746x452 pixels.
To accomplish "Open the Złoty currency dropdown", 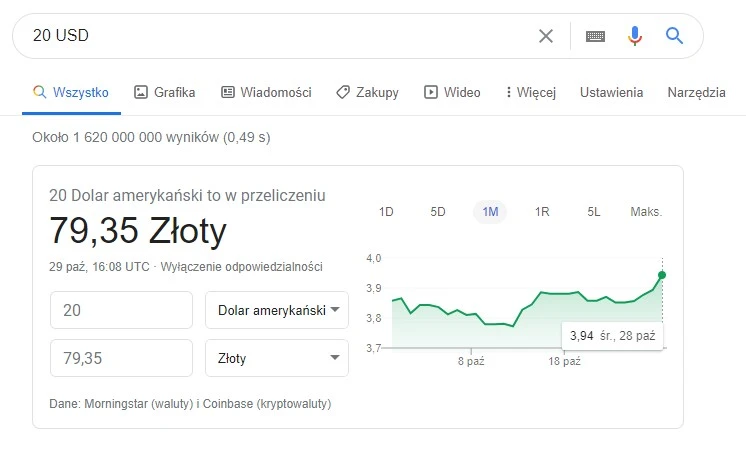I will pyautogui.click(x=277, y=358).
